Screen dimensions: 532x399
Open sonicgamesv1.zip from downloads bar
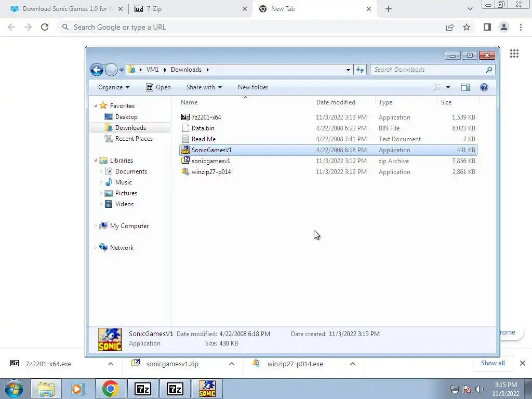[x=172, y=364]
